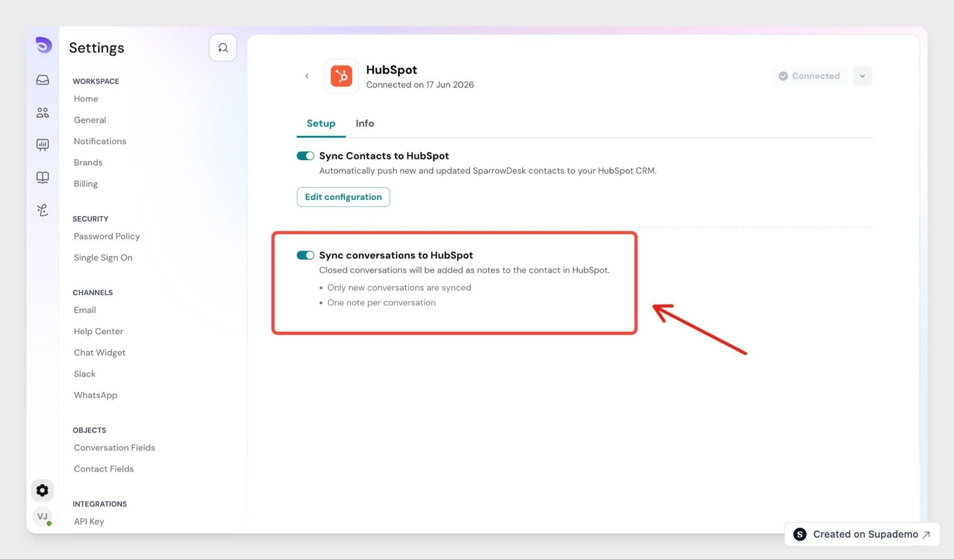Screen dimensions: 954x560
Task: Click the HubSpot title text
Action: click(x=391, y=70)
